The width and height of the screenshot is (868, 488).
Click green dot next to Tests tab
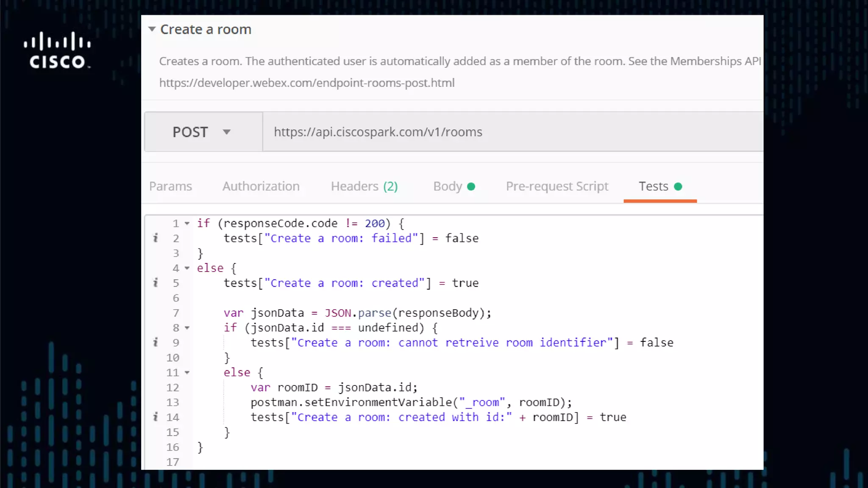pos(678,186)
